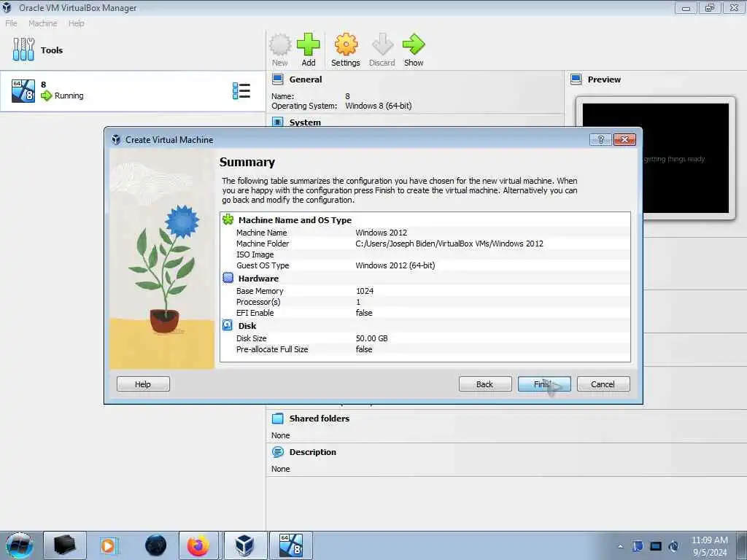This screenshot has height=560, width=747.
Task: Click the Back button in wizard
Action: coord(485,384)
